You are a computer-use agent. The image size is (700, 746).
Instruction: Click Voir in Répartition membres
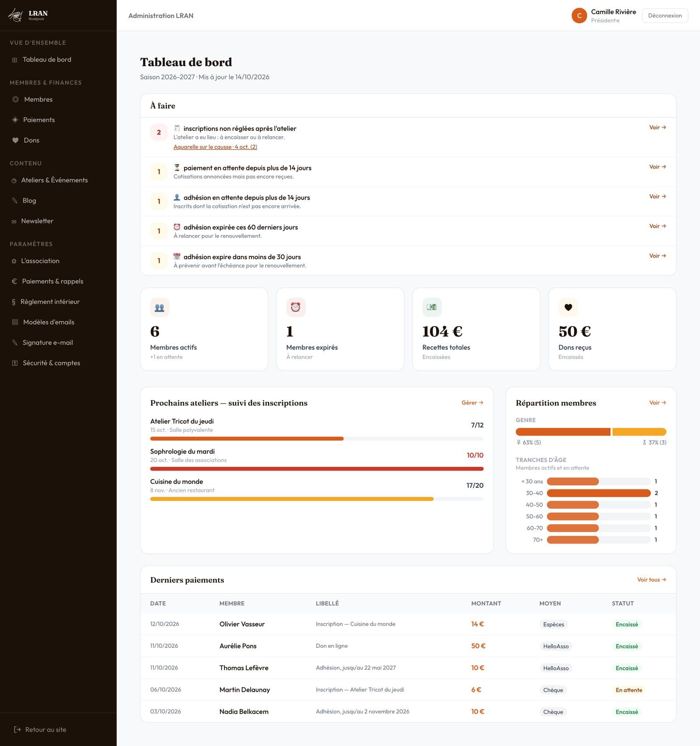(658, 403)
